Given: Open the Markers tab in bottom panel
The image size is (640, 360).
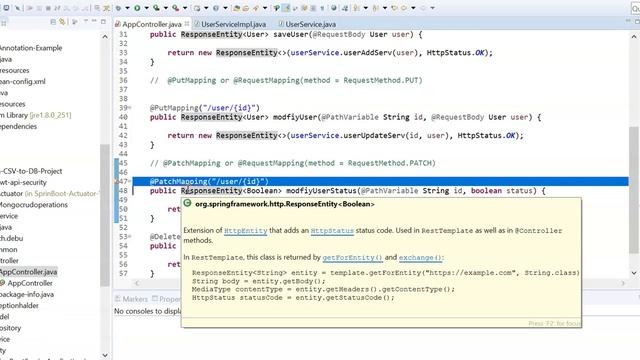Looking at the screenshot, I should pos(131,299).
